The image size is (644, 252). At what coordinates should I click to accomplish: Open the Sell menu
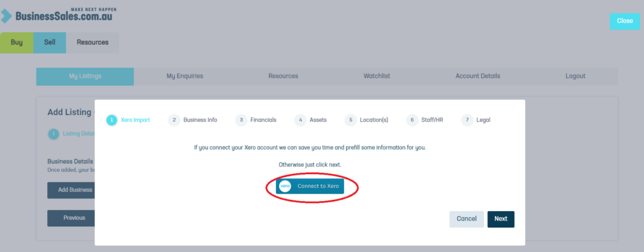[x=50, y=43]
